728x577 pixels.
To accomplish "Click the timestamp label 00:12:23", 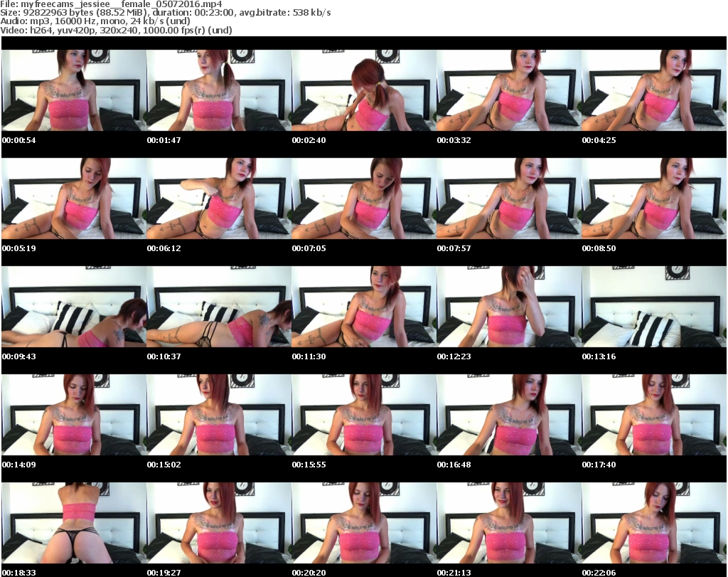I will 454,356.
